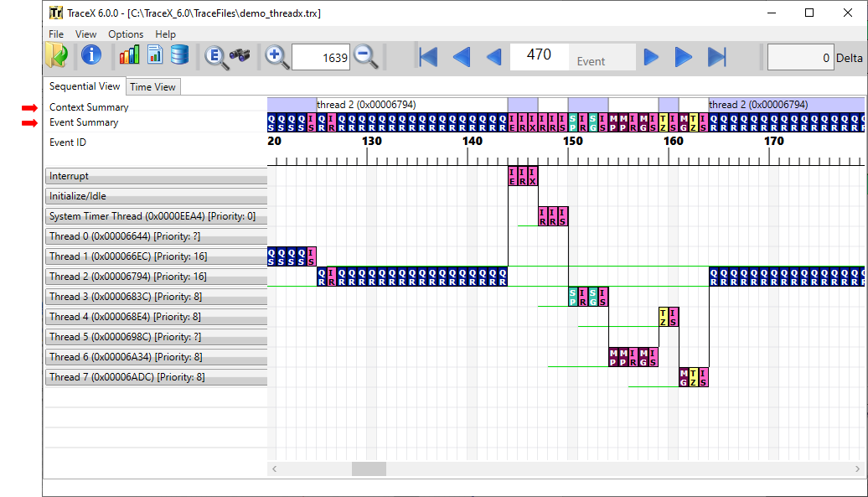
Task: Click the find event magnifier icon
Action: coord(214,55)
